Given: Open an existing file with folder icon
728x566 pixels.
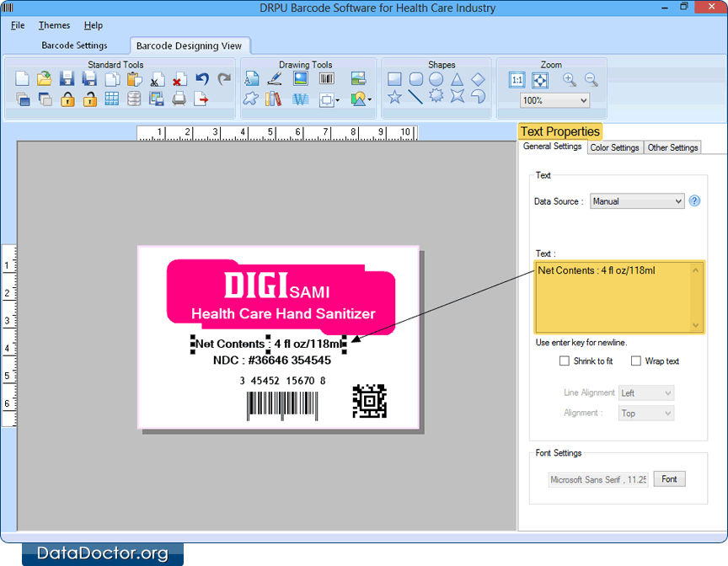Looking at the screenshot, I should (44, 79).
